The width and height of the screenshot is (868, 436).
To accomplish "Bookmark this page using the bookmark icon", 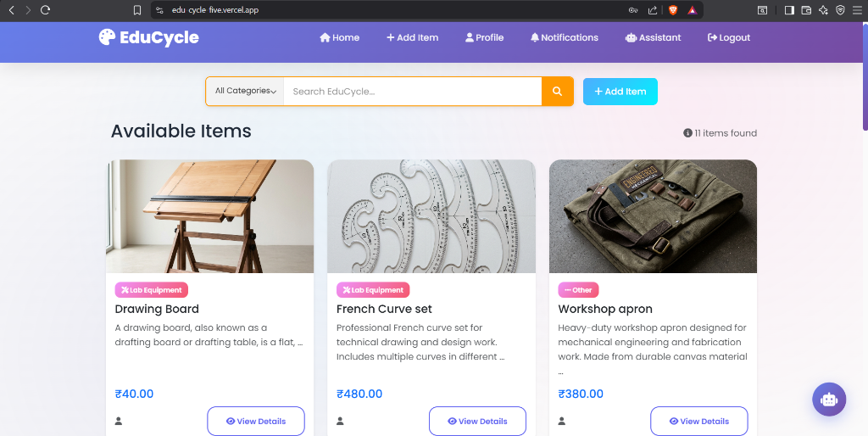I will coord(137,10).
